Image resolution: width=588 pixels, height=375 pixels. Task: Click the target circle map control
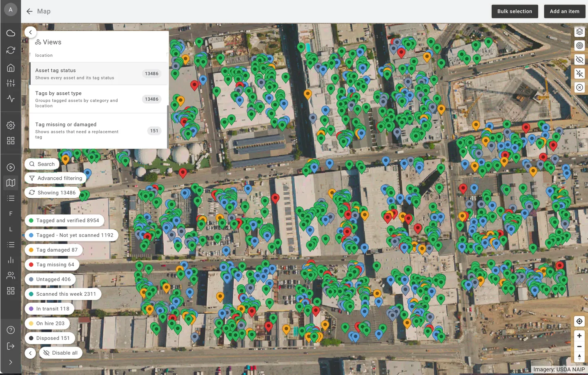(579, 46)
